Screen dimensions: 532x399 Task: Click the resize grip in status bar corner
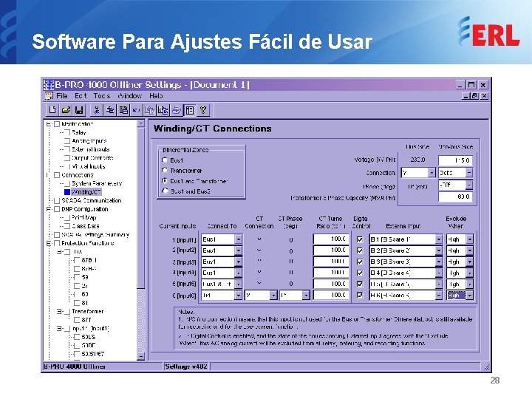486,366
